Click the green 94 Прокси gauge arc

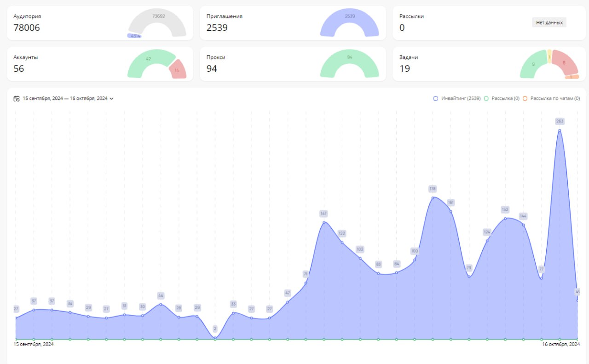pos(350,58)
